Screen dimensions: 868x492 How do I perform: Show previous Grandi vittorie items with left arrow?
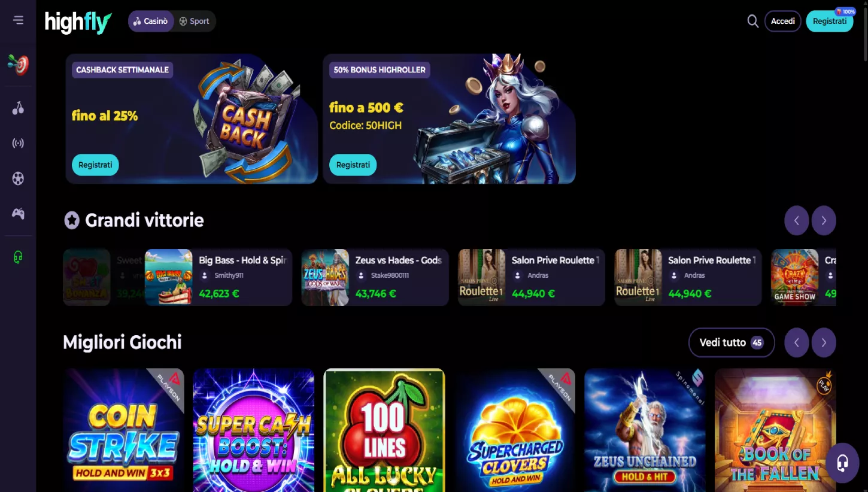click(796, 221)
